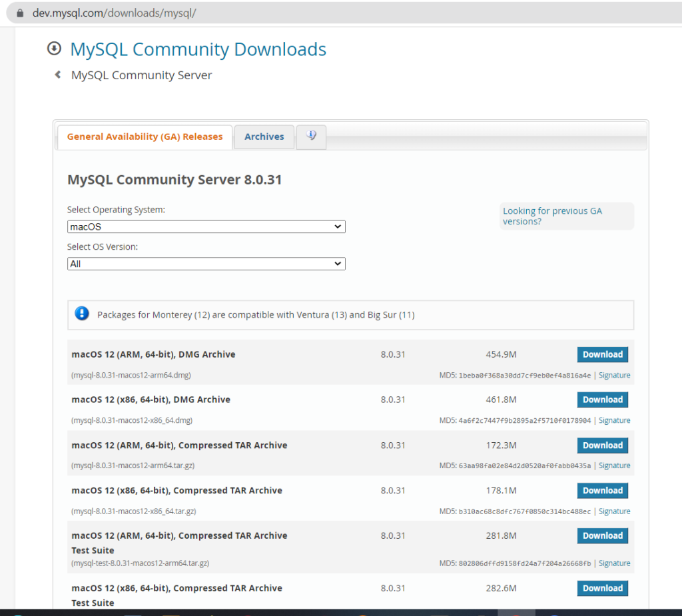Open the Archives tab

pyautogui.click(x=264, y=137)
